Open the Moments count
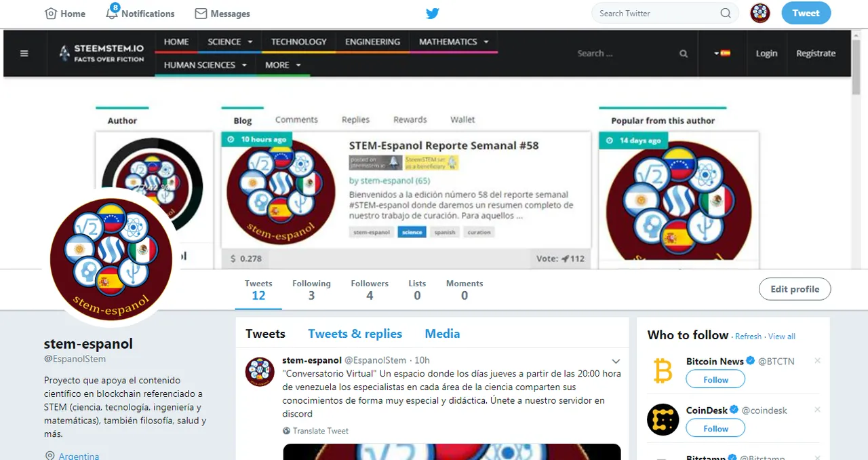 tap(465, 290)
